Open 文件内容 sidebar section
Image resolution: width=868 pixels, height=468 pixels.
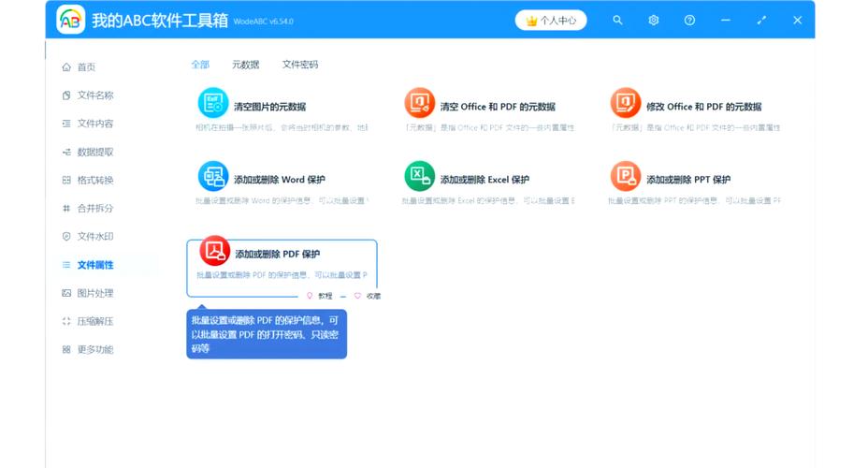point(95,124)
